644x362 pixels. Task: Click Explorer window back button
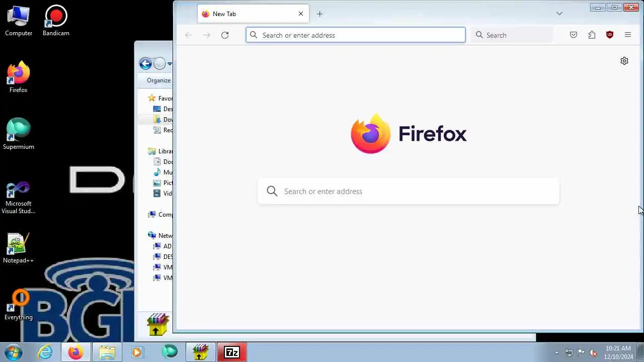tap(145, 63)
